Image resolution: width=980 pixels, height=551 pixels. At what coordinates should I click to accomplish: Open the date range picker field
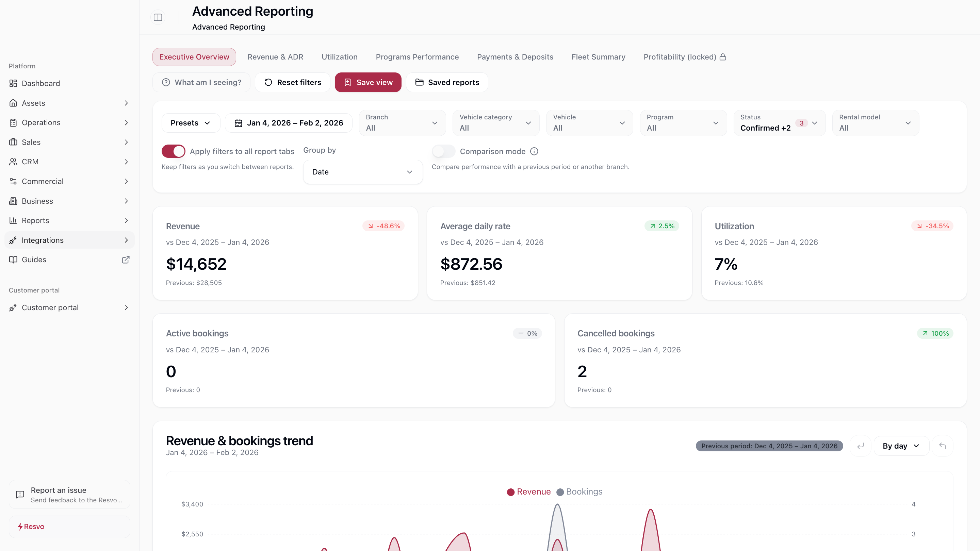pyautogui.click(x=289, y=122)
